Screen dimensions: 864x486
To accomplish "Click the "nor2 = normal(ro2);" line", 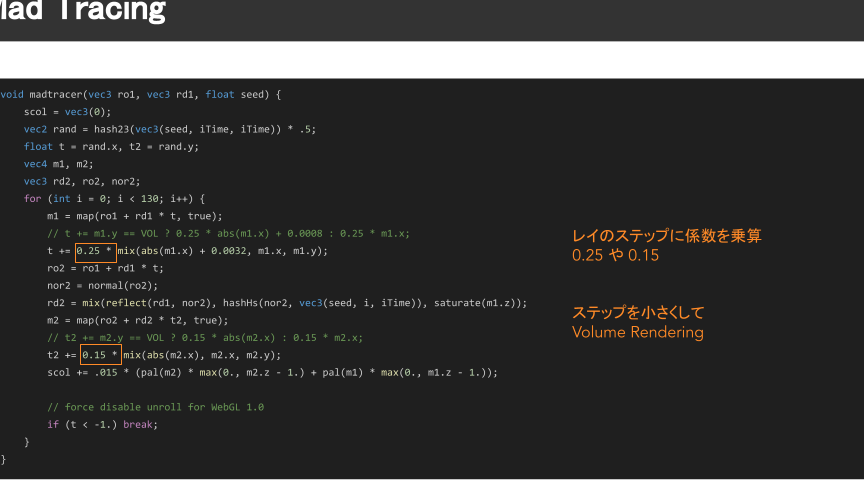I will [102, 285].
